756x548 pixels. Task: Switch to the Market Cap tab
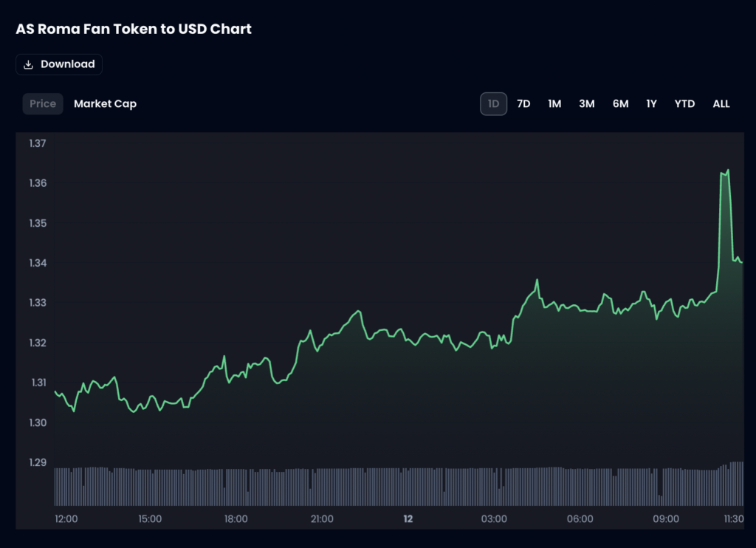pyautogui.click(x=105, y=103)
